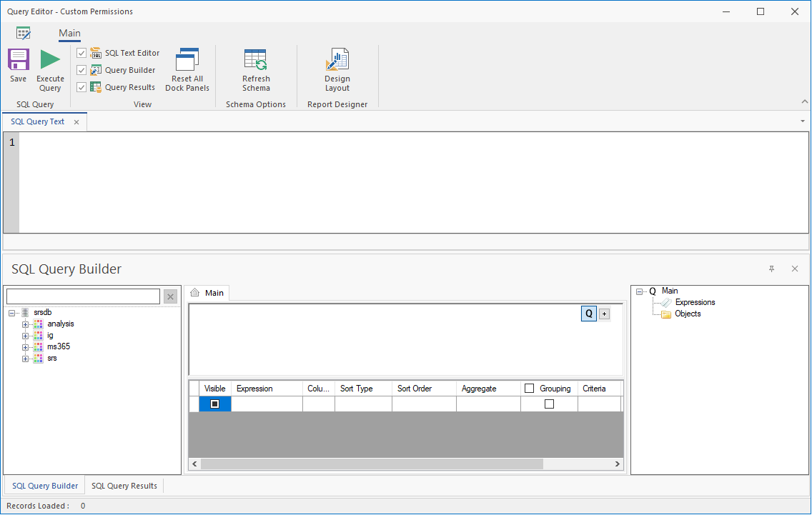812x515 pixels.
Task: Expand the ms365 schema node
Action: [x=26, y=347]
